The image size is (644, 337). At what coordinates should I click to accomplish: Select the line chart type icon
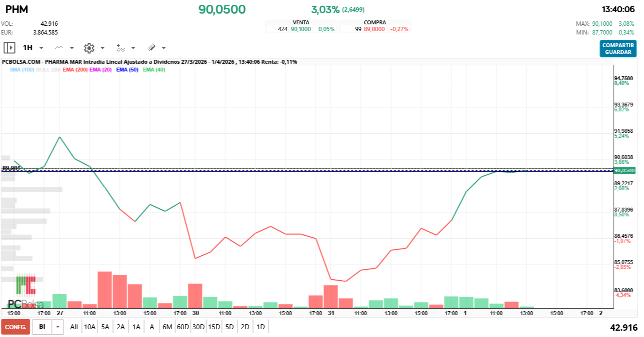tap(59, 47)
